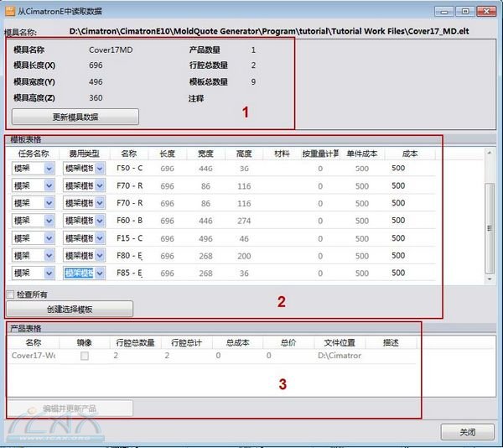Minimize the 从CimatronE中读取数据 window
503x448 pixels.
[x=444, y=12]
